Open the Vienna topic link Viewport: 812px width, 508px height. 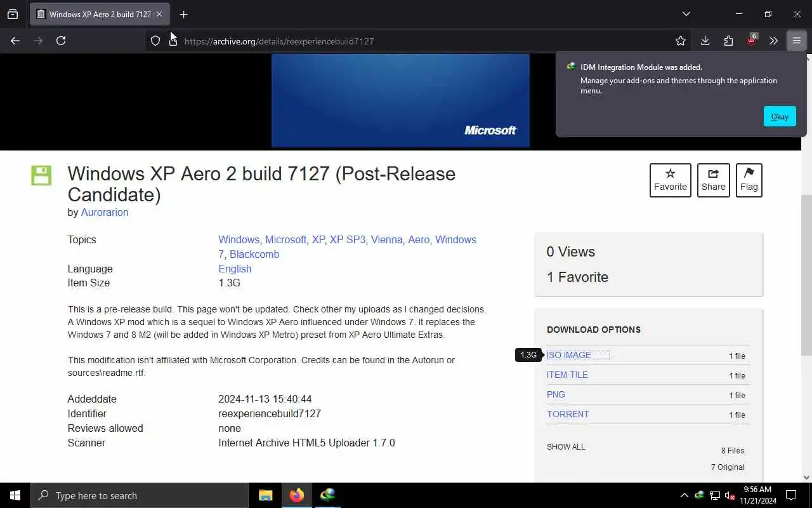point(387,239)
